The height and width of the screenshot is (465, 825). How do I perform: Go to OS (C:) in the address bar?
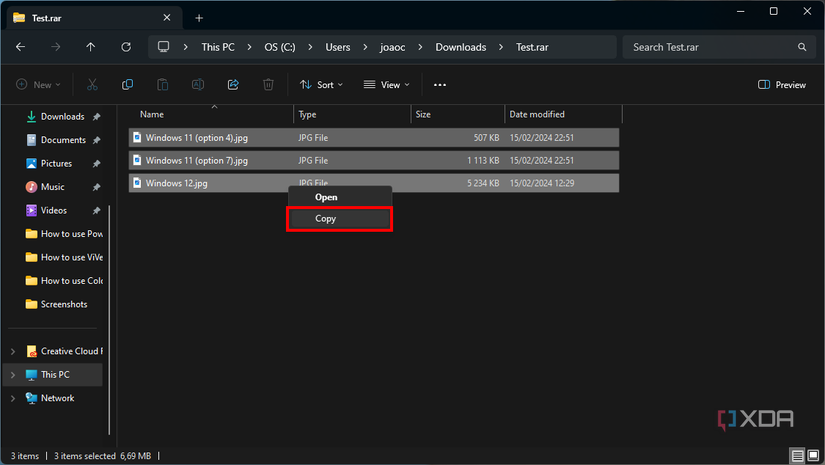coord(280,47)
